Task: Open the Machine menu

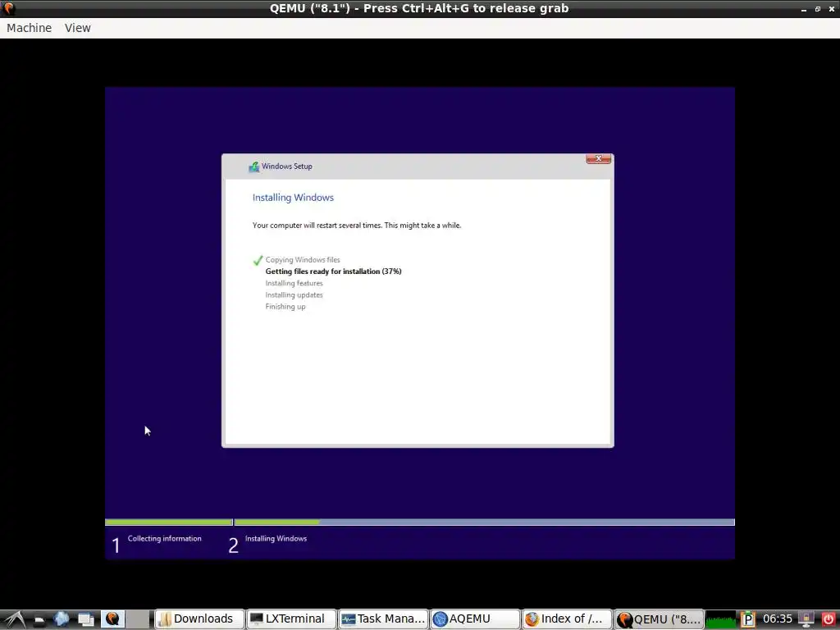Action: coord(29,28)
